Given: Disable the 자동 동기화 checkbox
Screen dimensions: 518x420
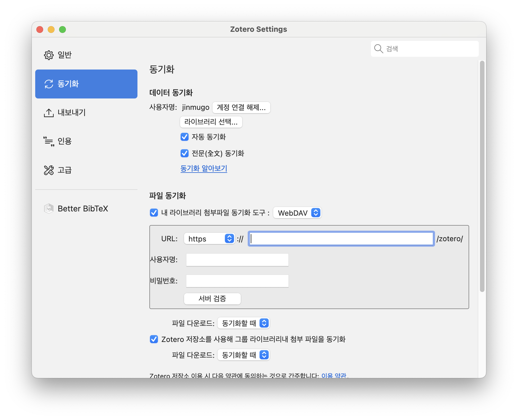Looking at the screenshot, I should (185, 137).
